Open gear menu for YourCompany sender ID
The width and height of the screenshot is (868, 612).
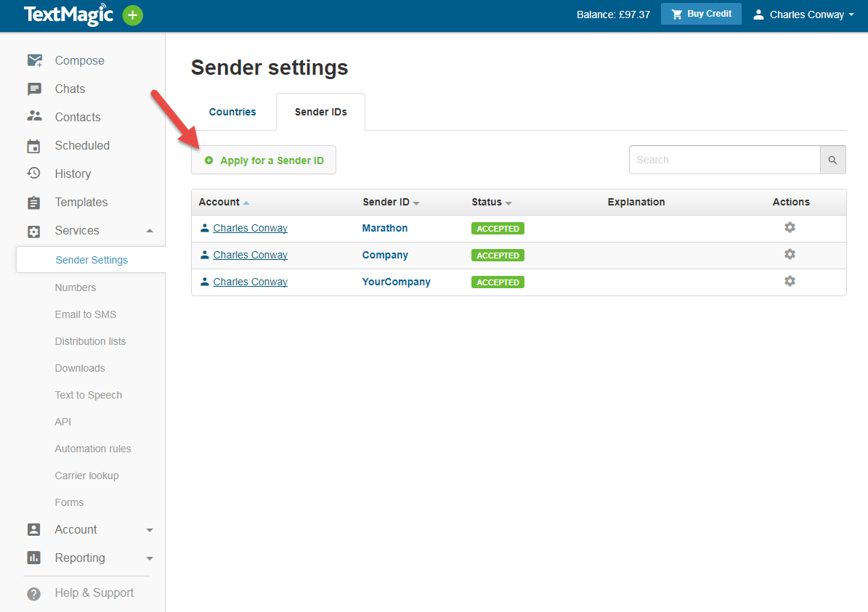(x=790, y=281)
